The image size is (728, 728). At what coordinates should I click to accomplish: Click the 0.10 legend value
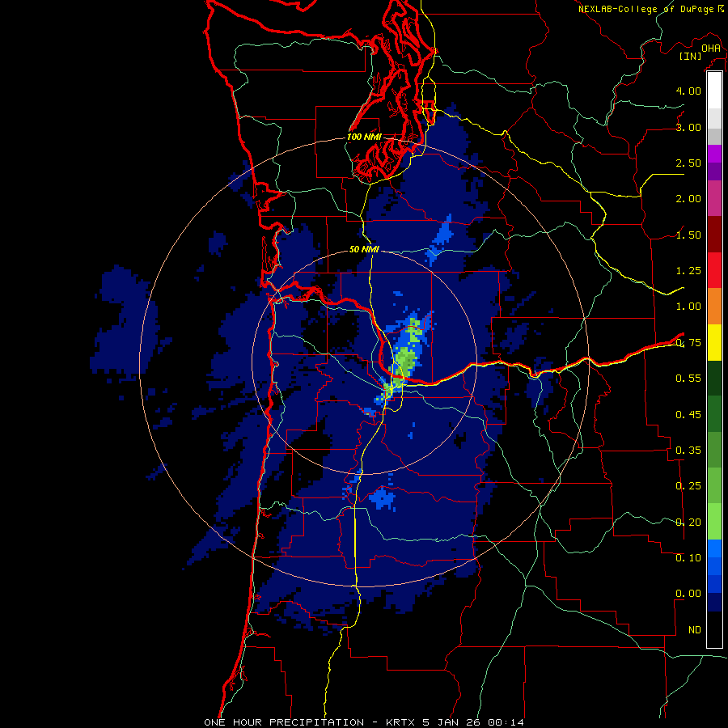pyautogui.click(x=688, y=558)
